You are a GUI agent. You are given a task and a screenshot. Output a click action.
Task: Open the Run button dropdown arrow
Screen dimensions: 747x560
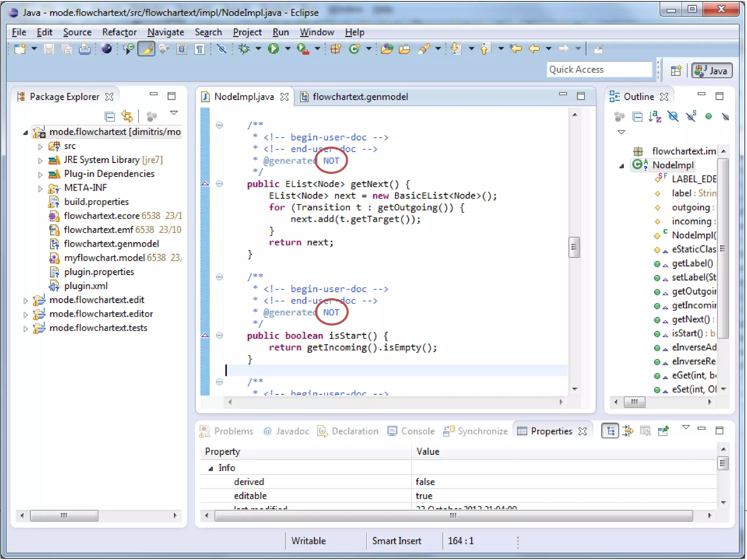[x=288, y=48]
